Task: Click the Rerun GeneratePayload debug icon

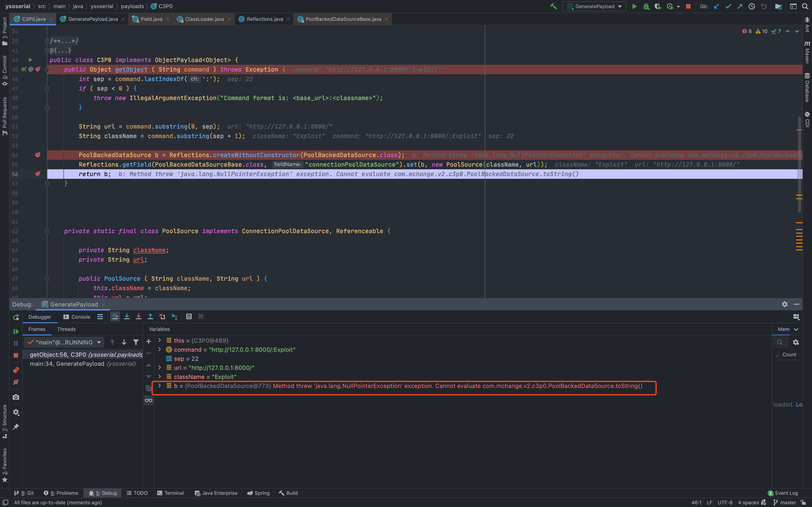Action: coord(16,317)
